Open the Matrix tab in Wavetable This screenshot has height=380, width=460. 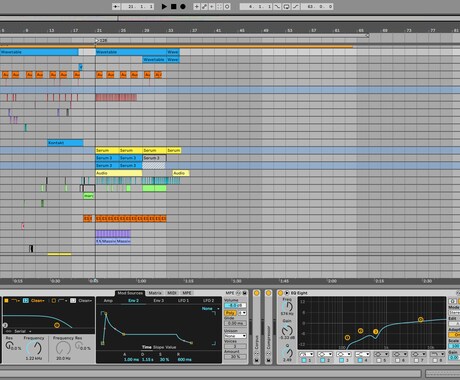155,293
